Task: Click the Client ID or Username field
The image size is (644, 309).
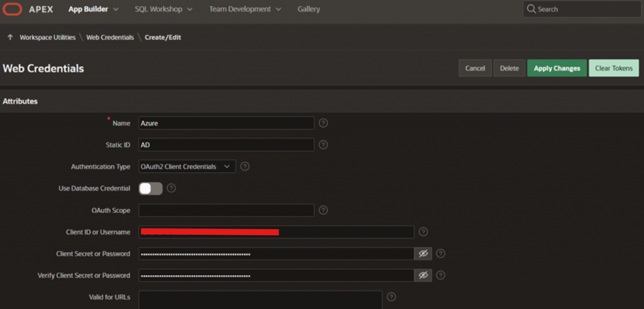Action: (x=276, y=232)
